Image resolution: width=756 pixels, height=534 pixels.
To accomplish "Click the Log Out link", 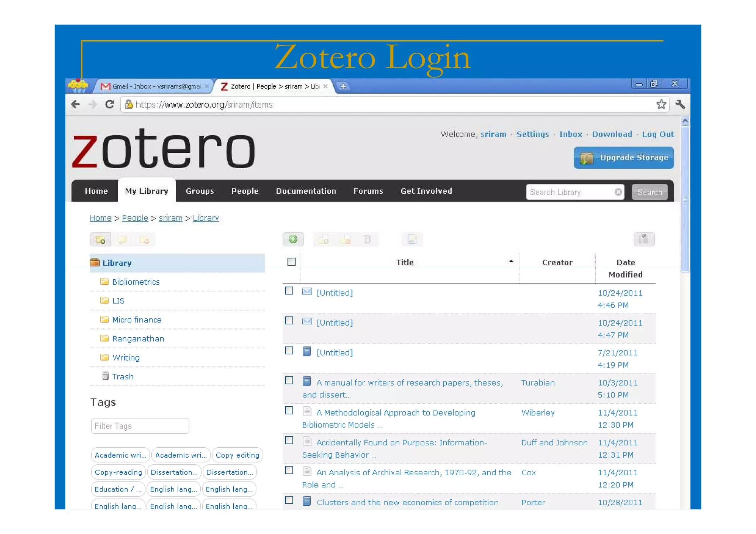I will (x=658, y=134).
